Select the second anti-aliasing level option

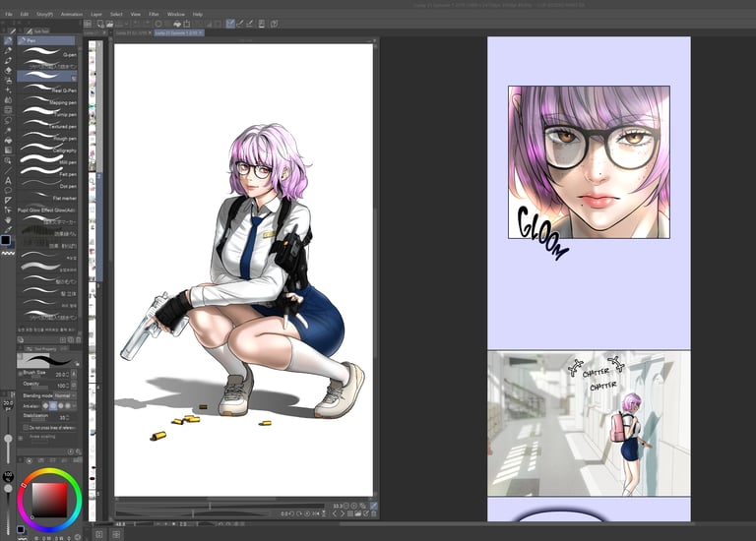[x=53, y=406]
